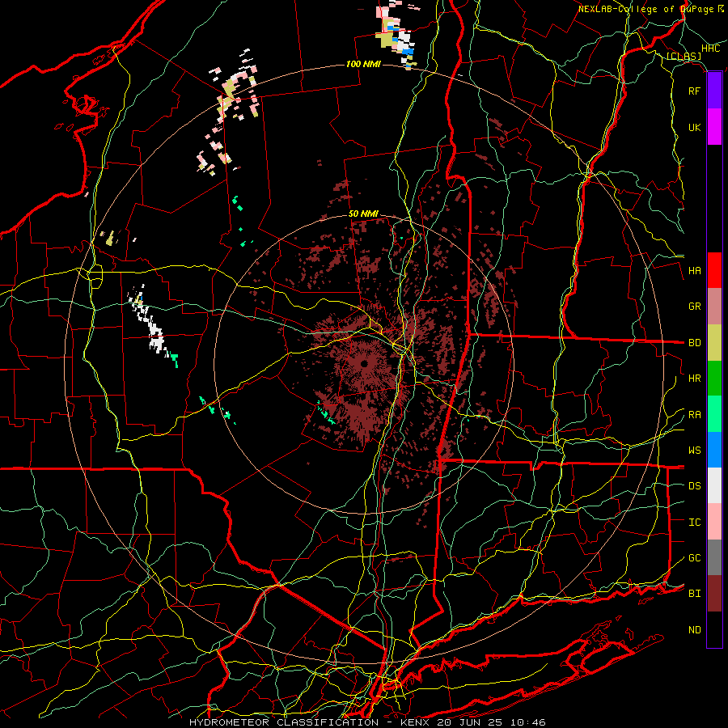Click the Hydrometeor Classification KENX title text
This screenshot has height=728, width=728.
pos(367,722)
